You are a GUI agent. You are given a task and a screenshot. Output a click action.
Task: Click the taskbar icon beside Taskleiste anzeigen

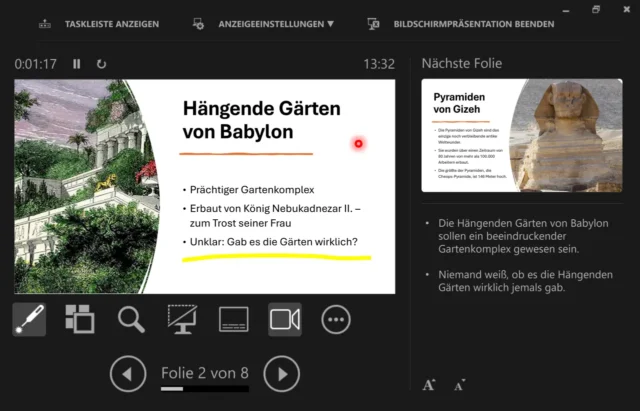45,24
